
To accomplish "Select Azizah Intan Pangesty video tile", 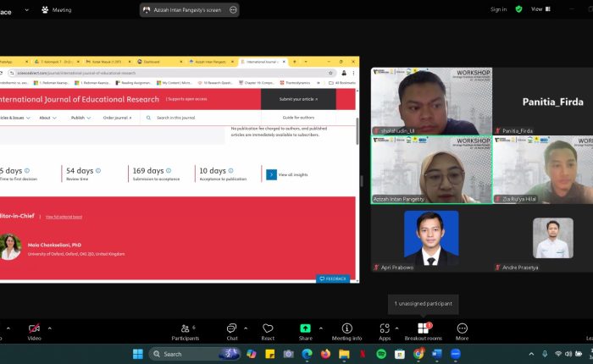I will pyautogui.click(x=431, y=169).
